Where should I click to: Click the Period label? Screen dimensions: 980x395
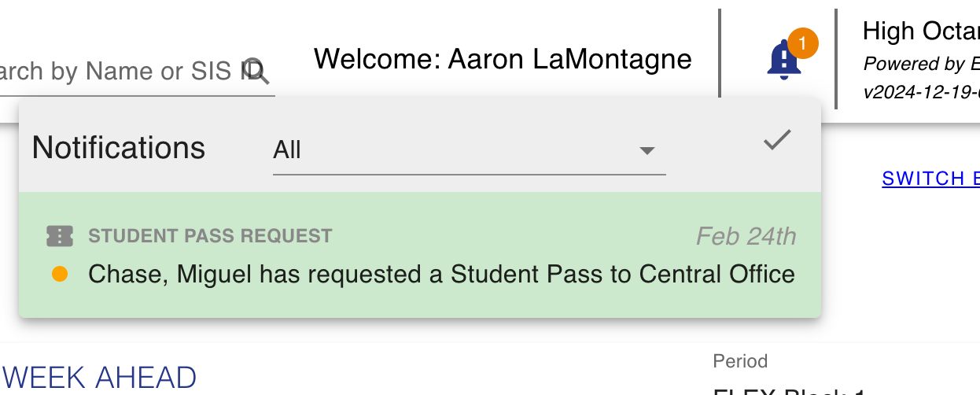(x=740, y=361)
